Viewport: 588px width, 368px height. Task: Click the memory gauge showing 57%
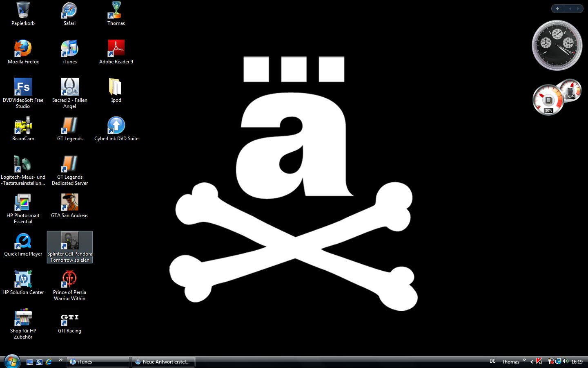point(570,90)
